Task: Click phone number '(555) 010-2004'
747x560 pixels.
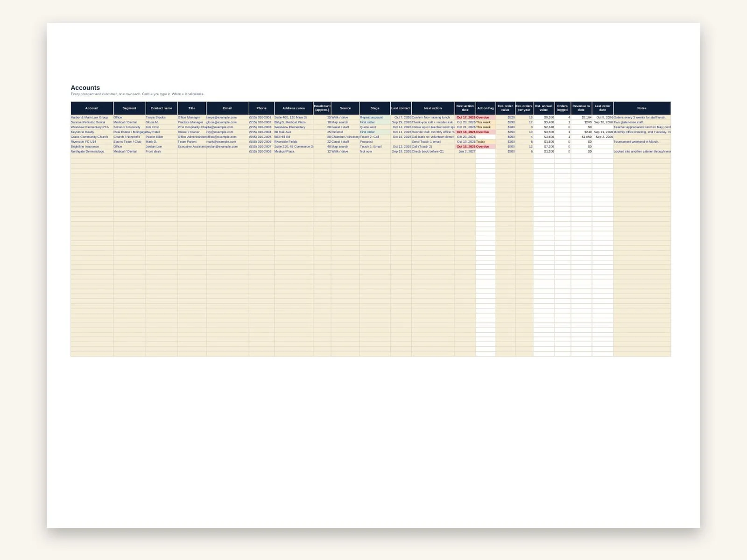Action: click(x=261, y=132)
